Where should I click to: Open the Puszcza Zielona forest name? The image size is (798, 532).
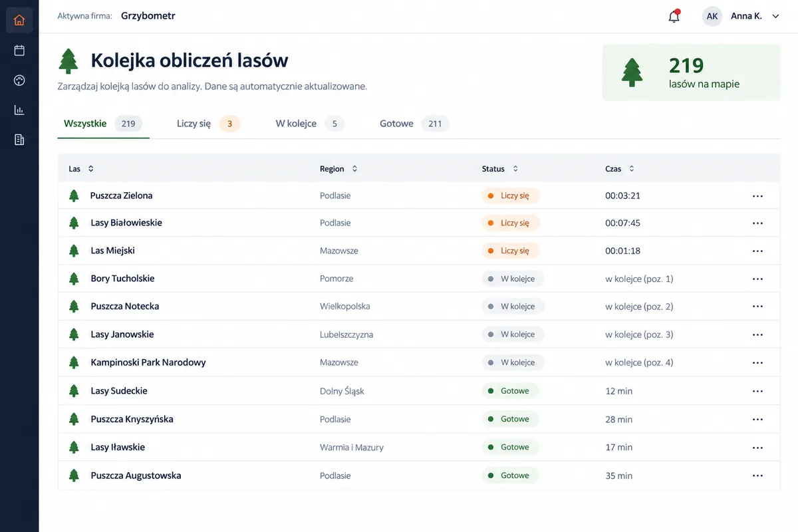(122, 196)
